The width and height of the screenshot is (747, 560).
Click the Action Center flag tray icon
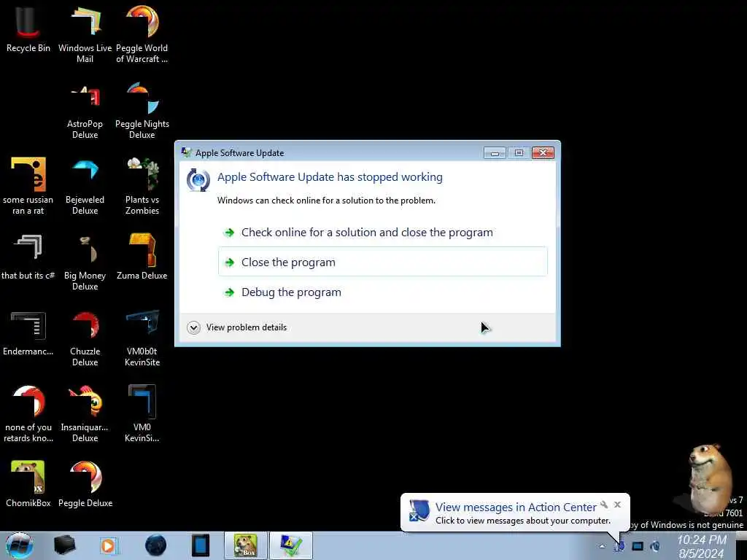point(619,546)
